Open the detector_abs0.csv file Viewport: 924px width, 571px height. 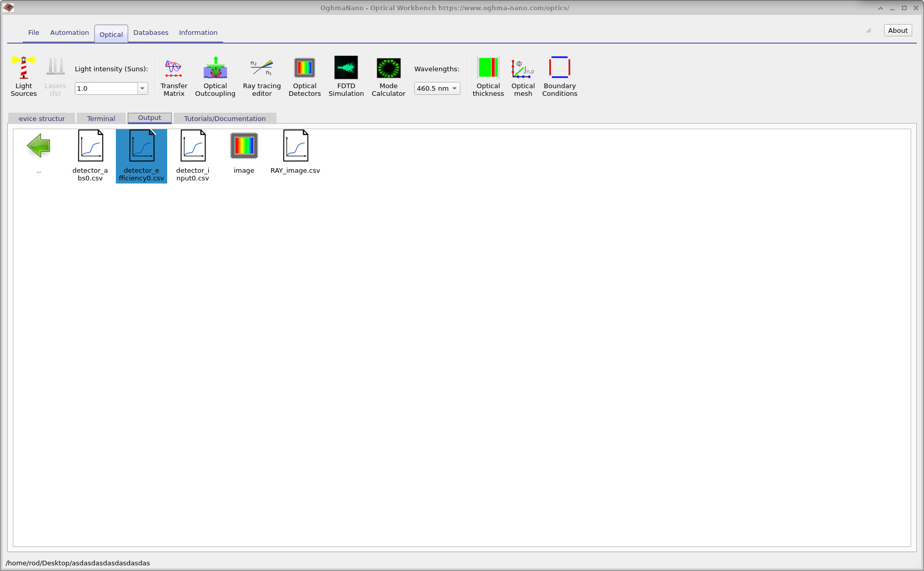[x=90, y=145]
